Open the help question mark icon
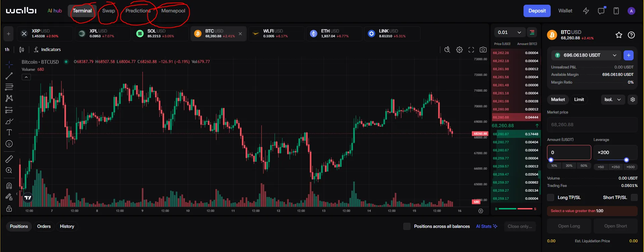Screen dimensions: 644x252 tap(631, 35)
